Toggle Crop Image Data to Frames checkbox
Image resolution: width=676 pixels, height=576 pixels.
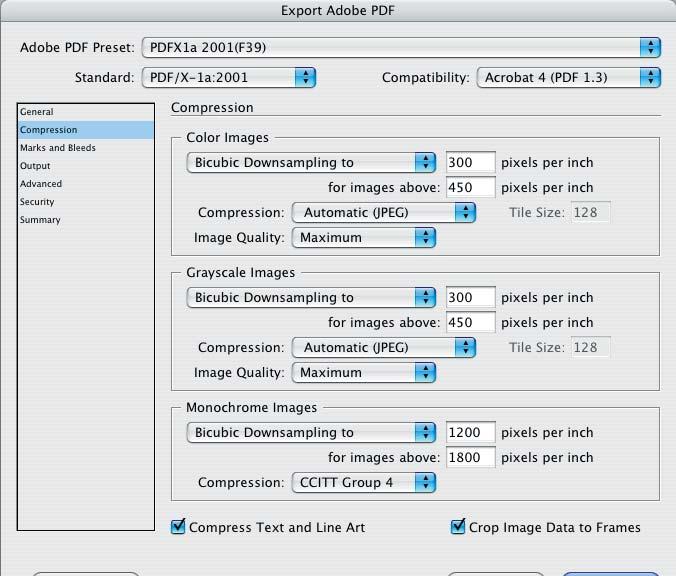[x=458, y=527]
